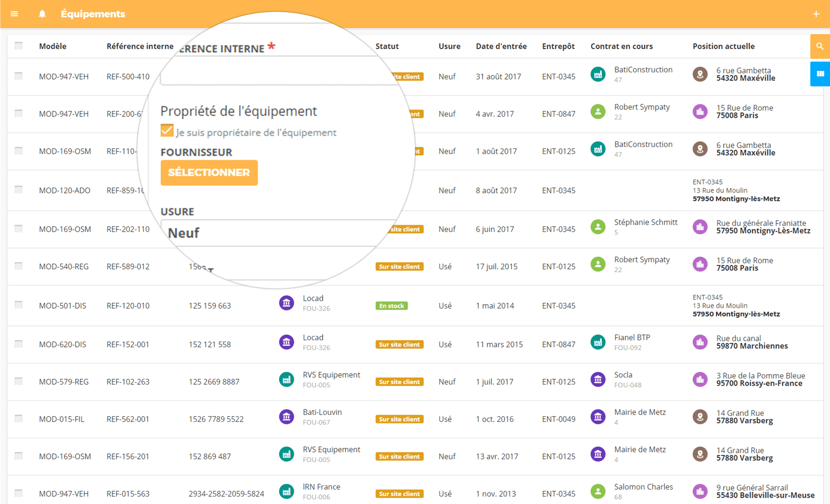
Task: Check the row REF-120-010 checkbox
Action: click(x=19, y=305)
